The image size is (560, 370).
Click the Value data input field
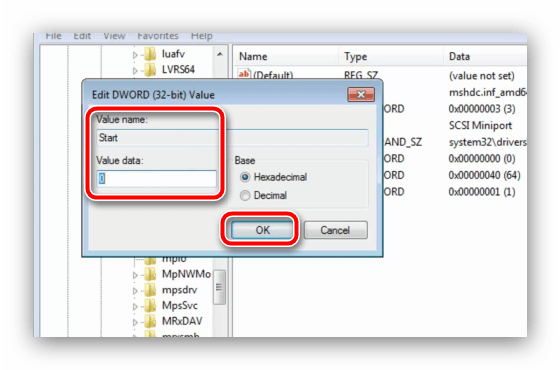[157, 178]
